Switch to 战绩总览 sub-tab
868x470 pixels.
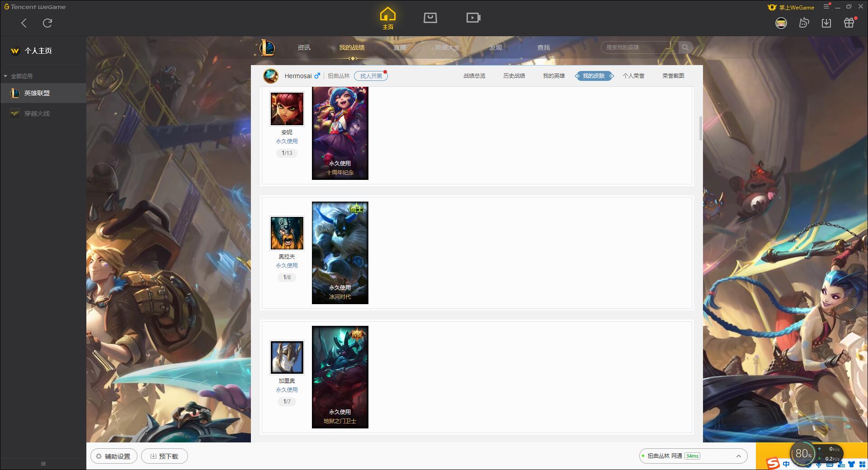pyautogui.click(x=474, y=76)
